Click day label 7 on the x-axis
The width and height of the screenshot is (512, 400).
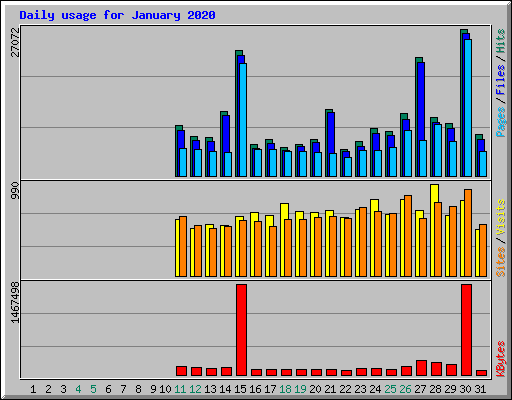pyautogui.click(x=123, y=389)
